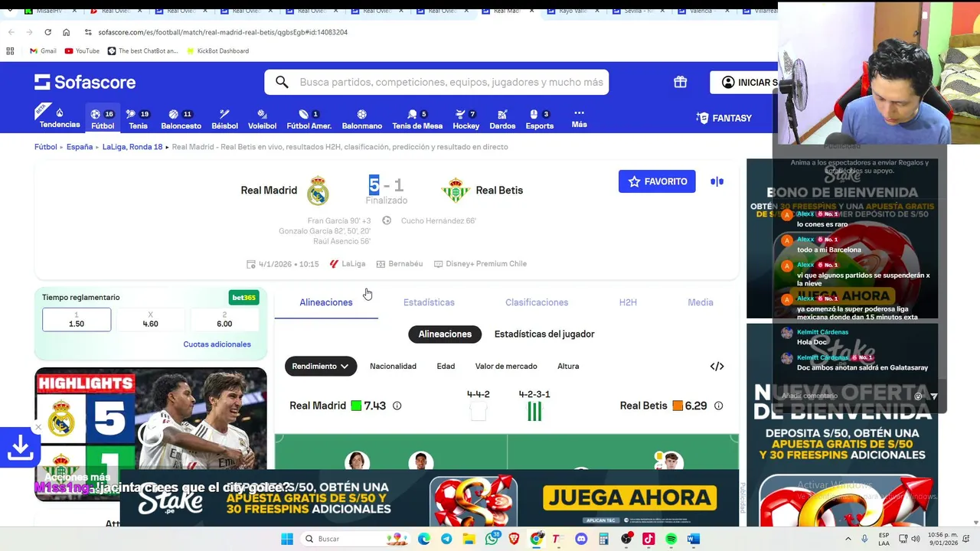Open Cuotas adicionales link
Image resolution: width=980 pixels, height=551 pixels.
coord(217,344)
